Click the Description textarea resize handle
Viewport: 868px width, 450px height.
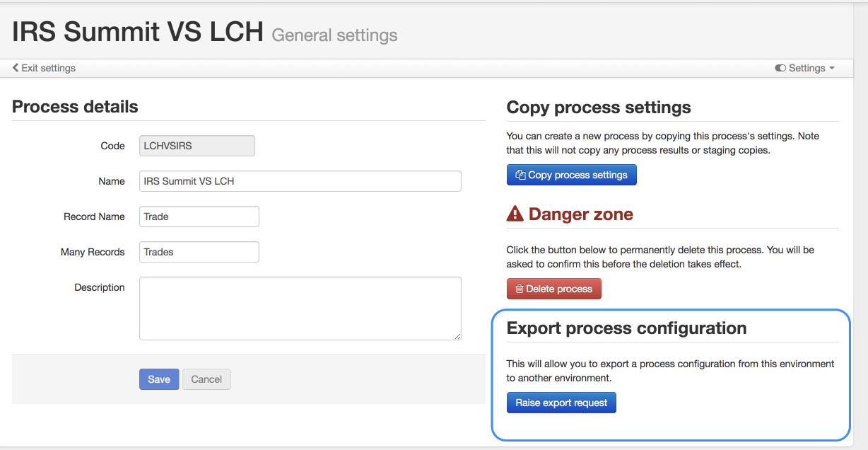(x=457, y=336)
